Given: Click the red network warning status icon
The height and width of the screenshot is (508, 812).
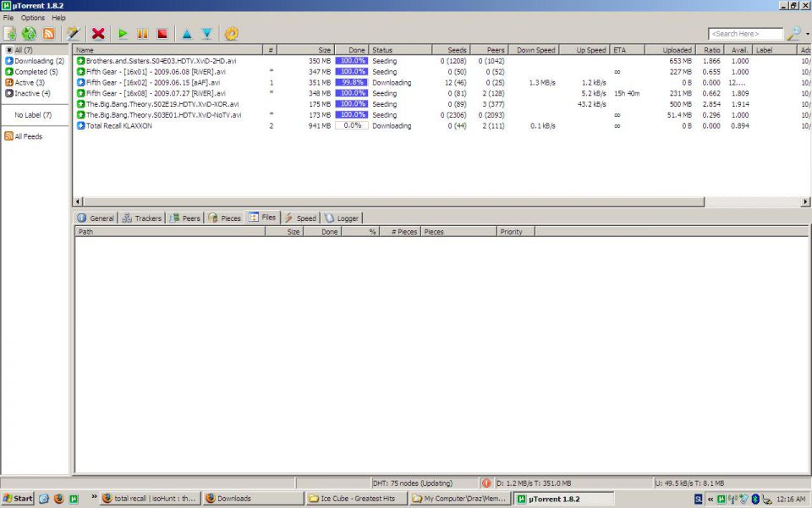Looking at the screenshot, I should pos(486,483).
